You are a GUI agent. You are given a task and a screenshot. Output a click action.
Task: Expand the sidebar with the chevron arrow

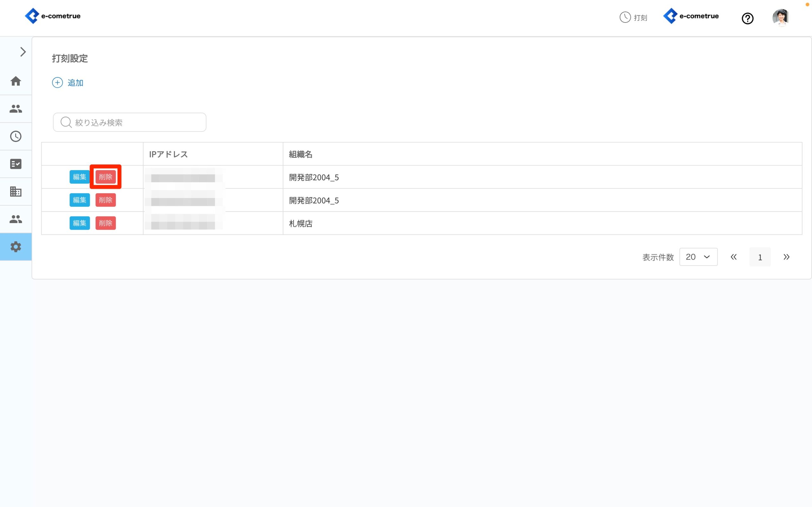click(23, 52)
